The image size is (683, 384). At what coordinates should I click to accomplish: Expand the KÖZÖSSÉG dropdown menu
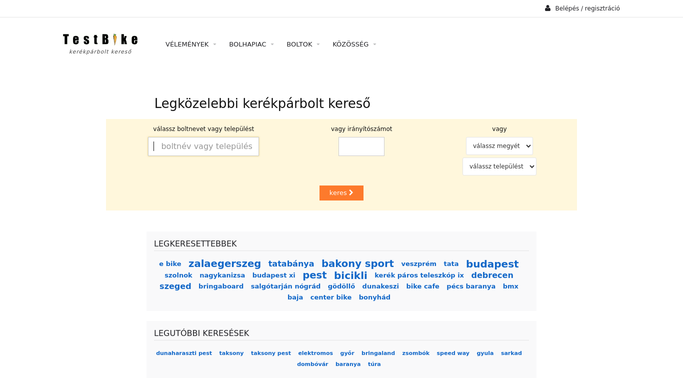point(354,44)
